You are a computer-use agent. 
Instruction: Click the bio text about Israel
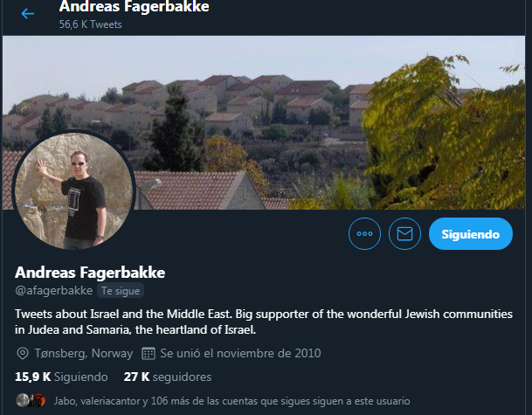click(x=264, y=322)
